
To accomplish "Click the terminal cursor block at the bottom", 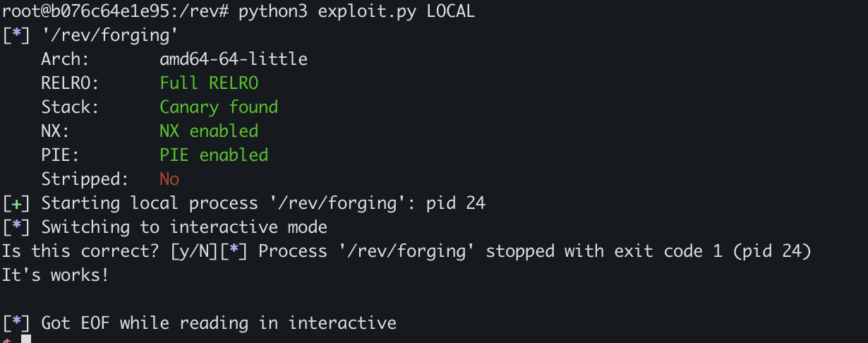I will point(26,339).
